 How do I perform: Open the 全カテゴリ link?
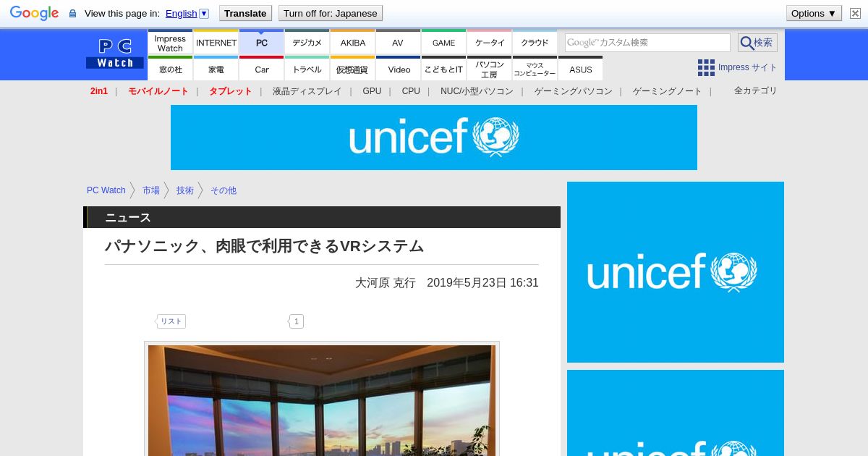(755, 90)
